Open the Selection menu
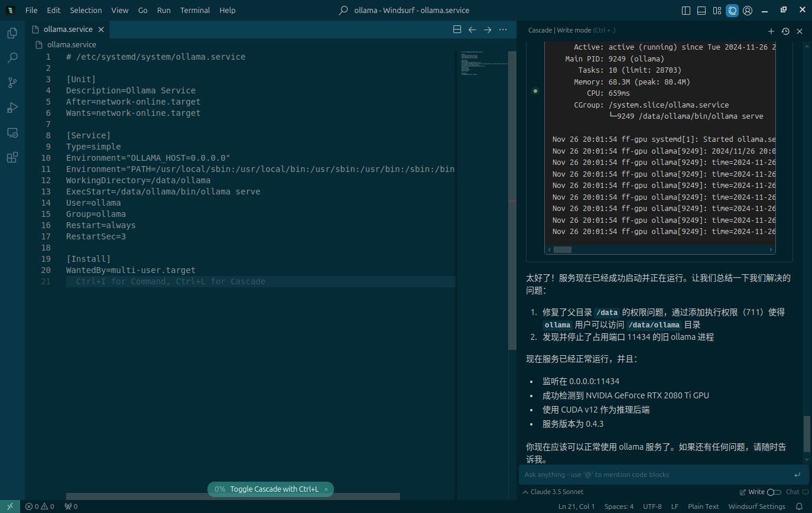Viewport: 812px width, 513px height. tap(86, 10)
